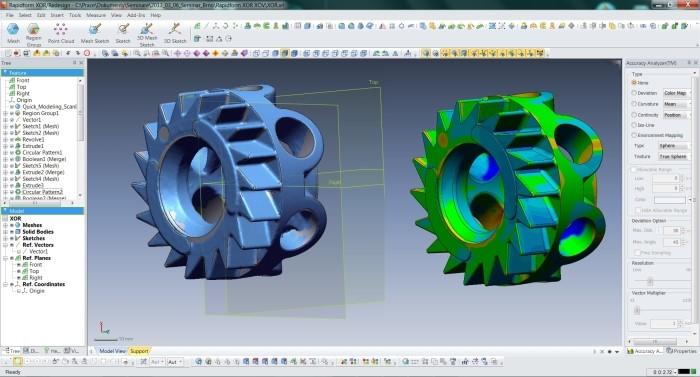This screenshot has width=700, height=377.
Task: Click the Properties panel tab button
Action: point(681,351)
